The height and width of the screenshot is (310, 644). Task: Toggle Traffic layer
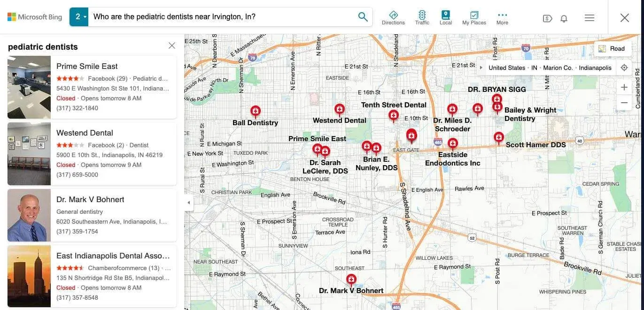pos(422,18)
